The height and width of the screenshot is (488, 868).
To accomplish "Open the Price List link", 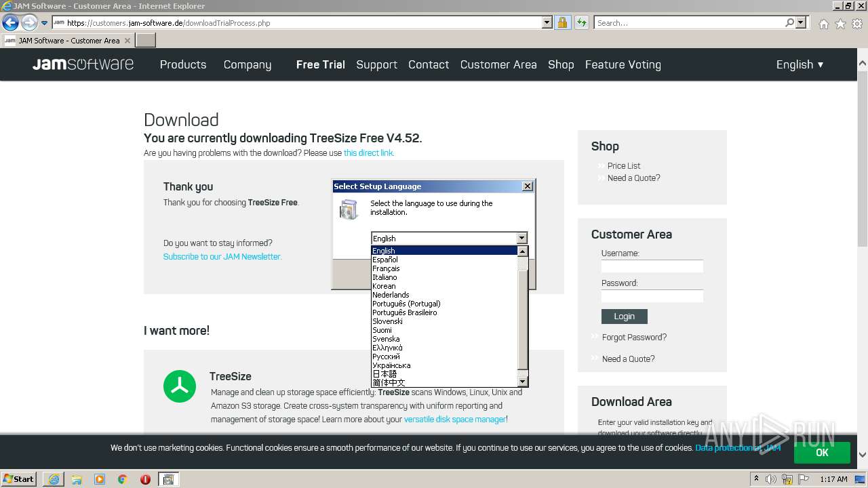I will pos(624,166).
